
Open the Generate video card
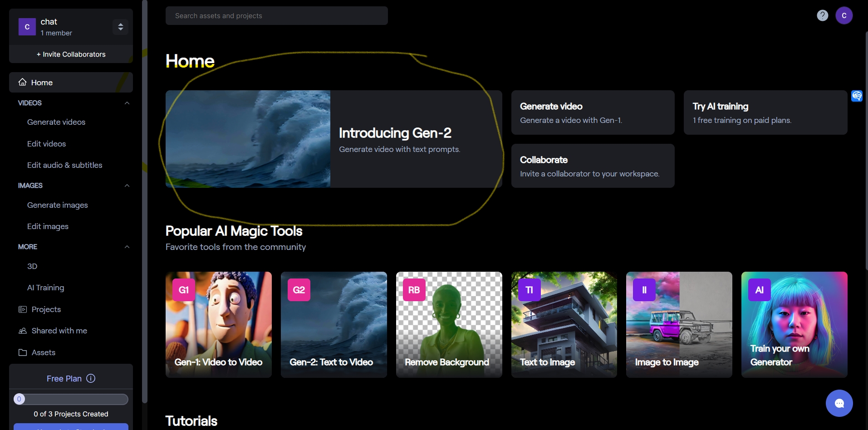click(593, 112)
